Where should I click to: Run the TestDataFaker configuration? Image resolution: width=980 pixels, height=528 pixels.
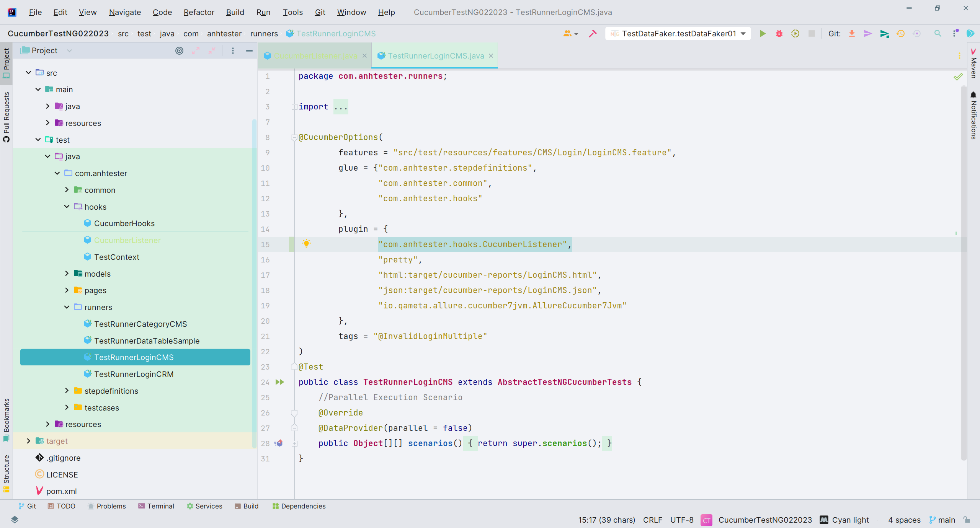[x=762, y=34]
